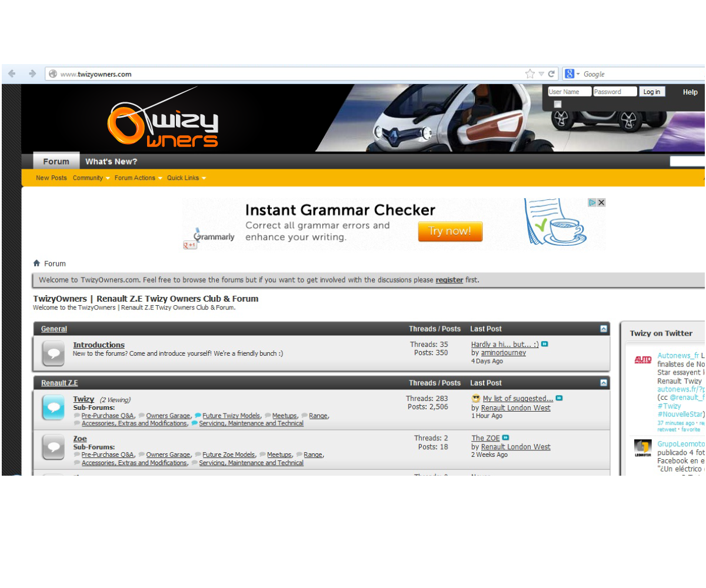Open Future Twizy Models sub-forum
The image size is (706, 588).
(x=231, y=416)
